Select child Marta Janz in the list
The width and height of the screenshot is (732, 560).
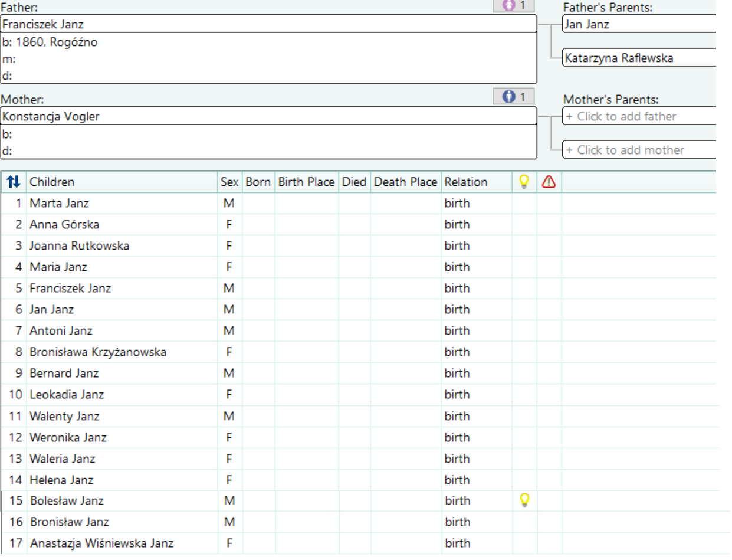pos(58,203)
